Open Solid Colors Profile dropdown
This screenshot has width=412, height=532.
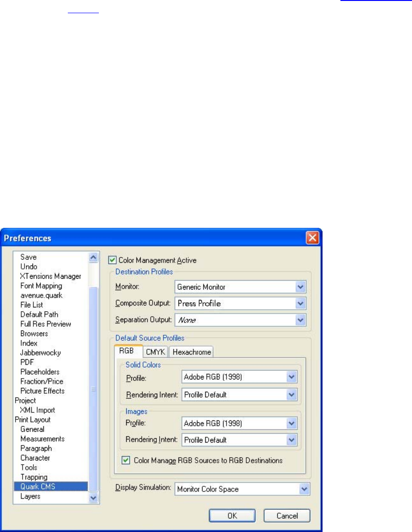(x=239, y=377)
